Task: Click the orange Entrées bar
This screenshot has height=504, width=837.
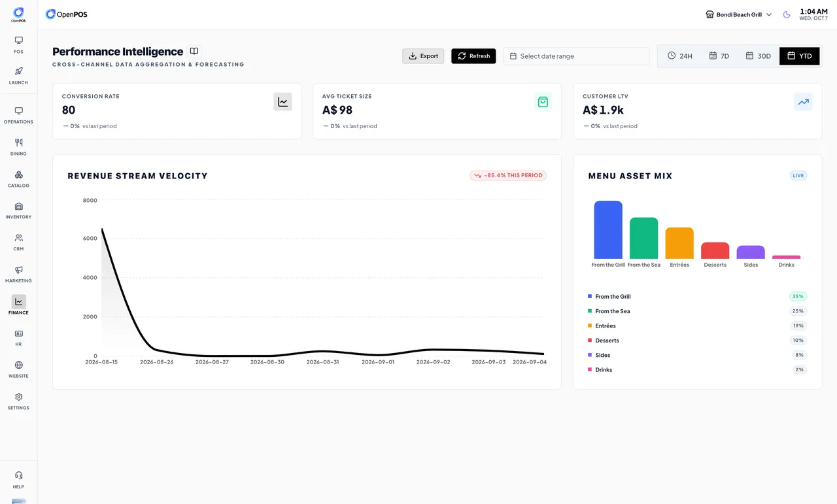Action: tap(679, 243)
